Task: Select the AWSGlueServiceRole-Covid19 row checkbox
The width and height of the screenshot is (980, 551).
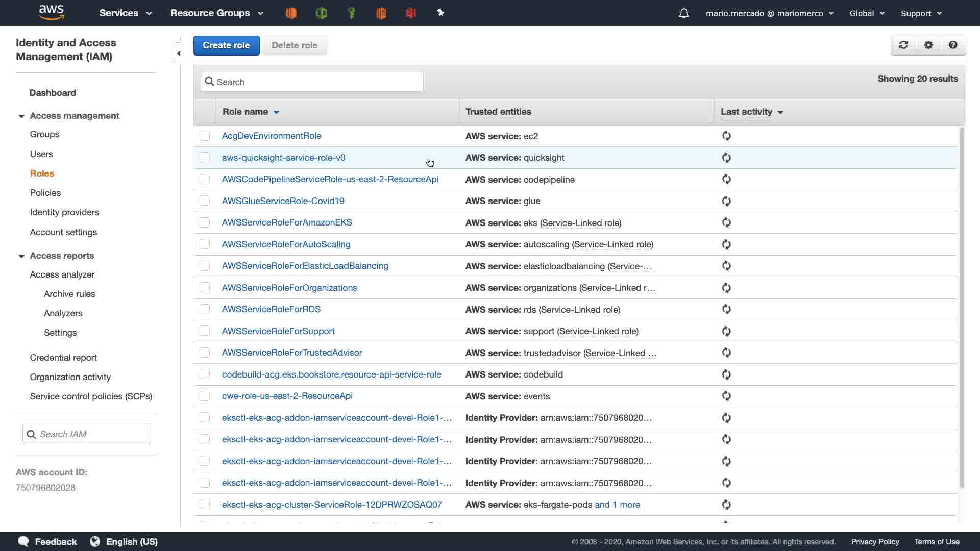Action: point(205,201)
